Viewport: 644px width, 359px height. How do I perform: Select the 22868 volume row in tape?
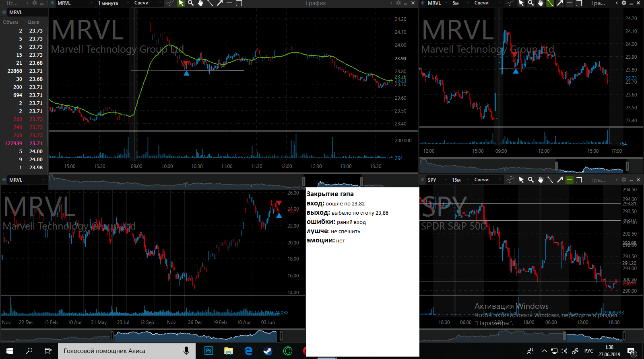pos(24,71)
